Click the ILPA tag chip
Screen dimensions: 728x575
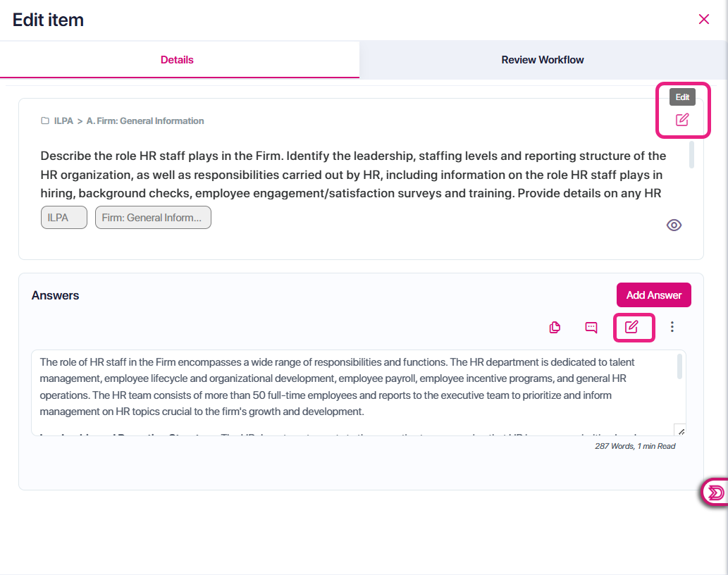(x=64, y=218)
